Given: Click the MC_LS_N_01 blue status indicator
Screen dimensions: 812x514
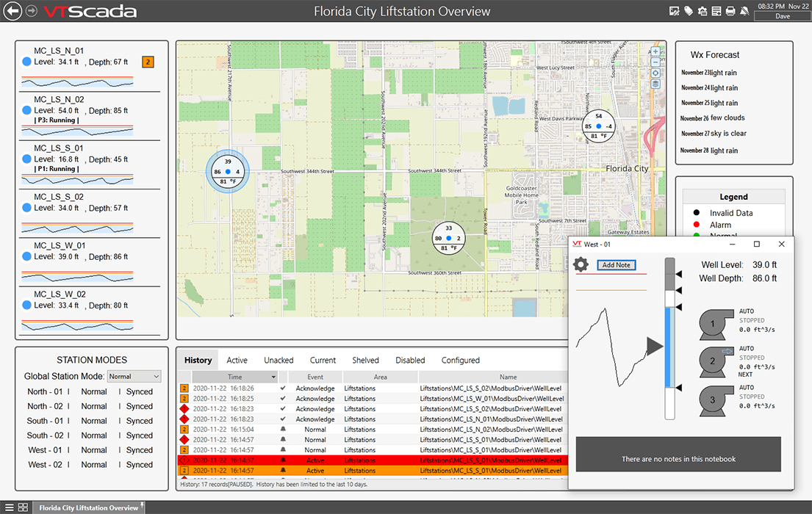Looking at the screenshot, I should coord(26,62).
